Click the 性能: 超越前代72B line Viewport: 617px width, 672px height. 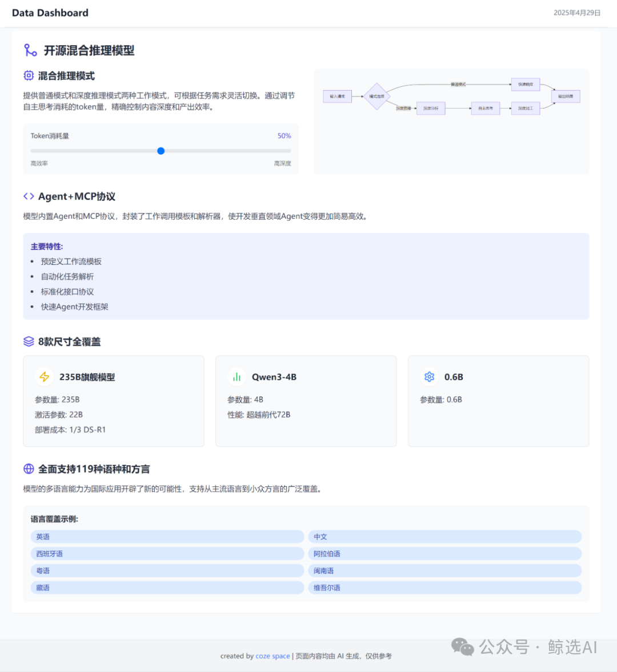259,415
